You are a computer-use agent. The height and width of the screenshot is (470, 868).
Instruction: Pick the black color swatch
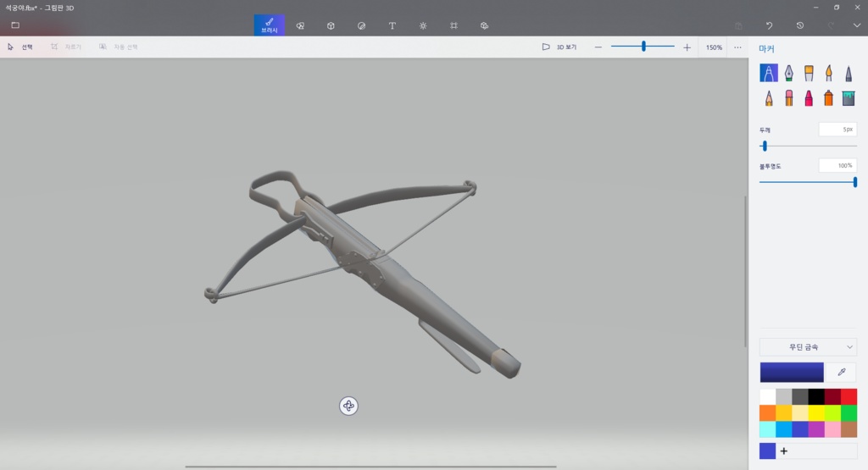click(816, 396)
